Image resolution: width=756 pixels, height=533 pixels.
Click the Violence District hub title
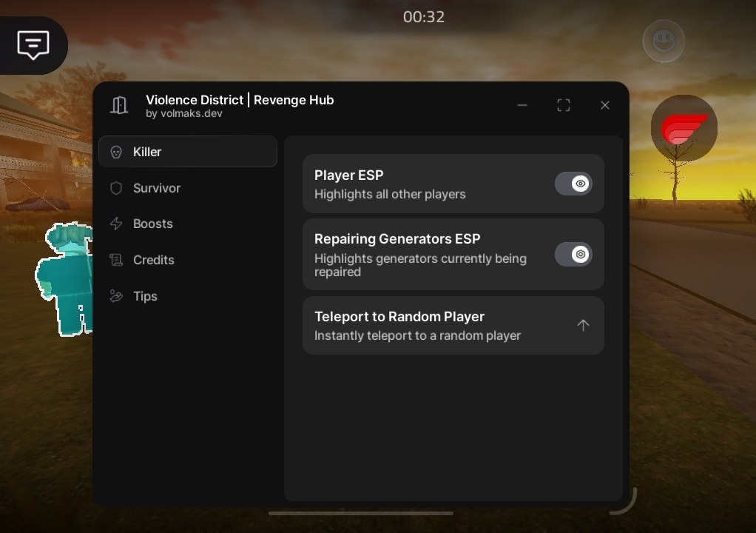240,100
